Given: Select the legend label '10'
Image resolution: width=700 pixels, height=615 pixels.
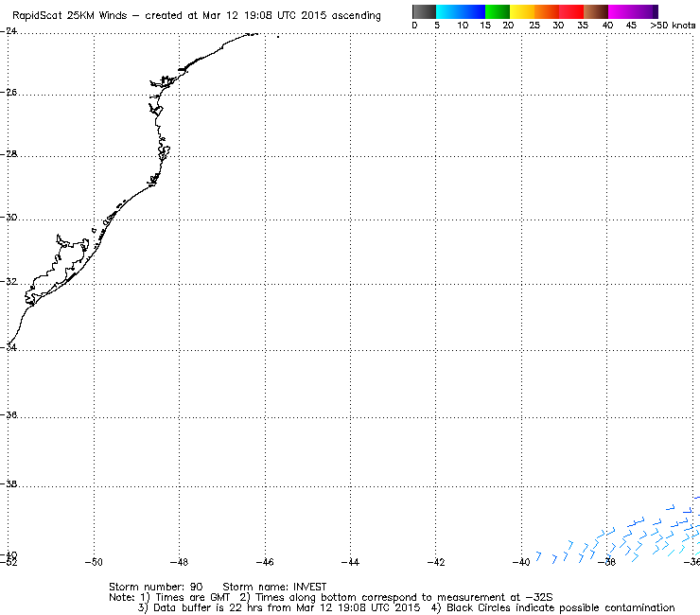Looking at the screenshot, I should point(463,26).
